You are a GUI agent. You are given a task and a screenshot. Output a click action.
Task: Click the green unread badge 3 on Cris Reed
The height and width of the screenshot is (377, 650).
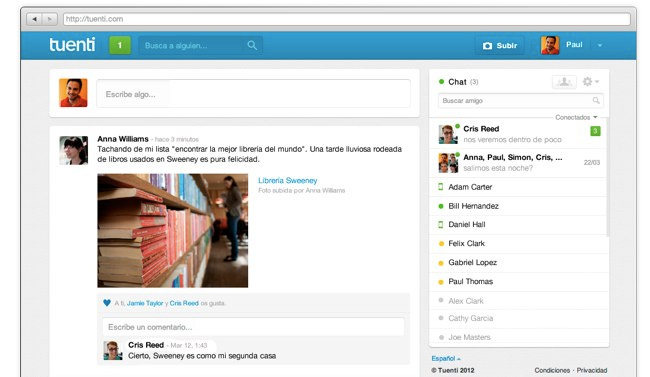coord(595,131)
